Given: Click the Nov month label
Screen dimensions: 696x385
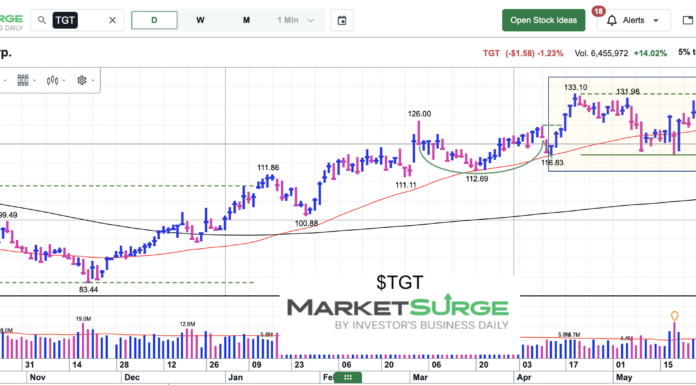Looking at the screenshot, I should click(x=37, y=377).
